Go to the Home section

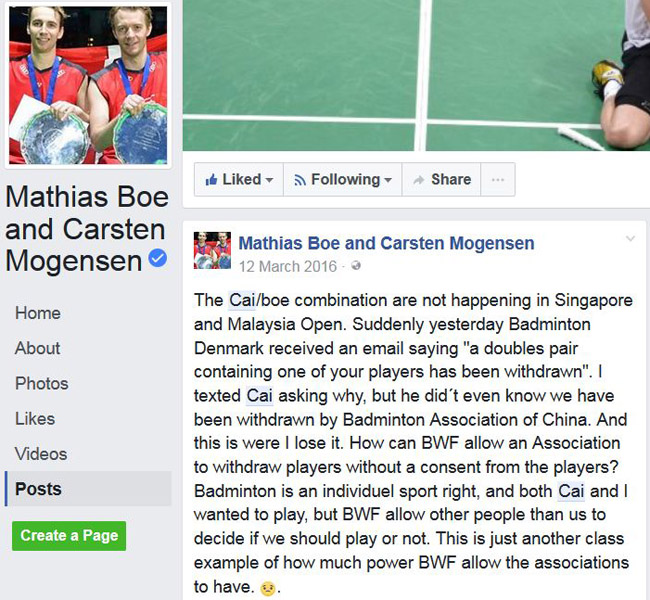(x=38, y=313)
